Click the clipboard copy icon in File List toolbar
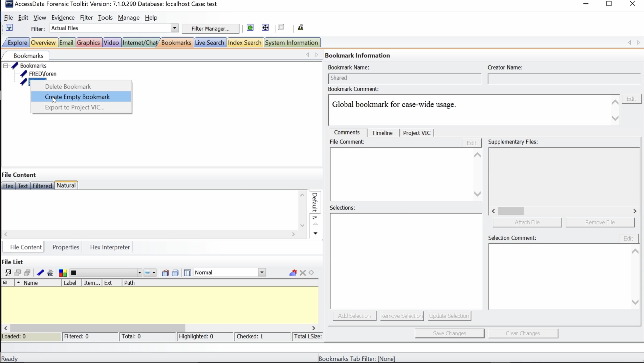644x363 pixels. (x=165, y=273)
